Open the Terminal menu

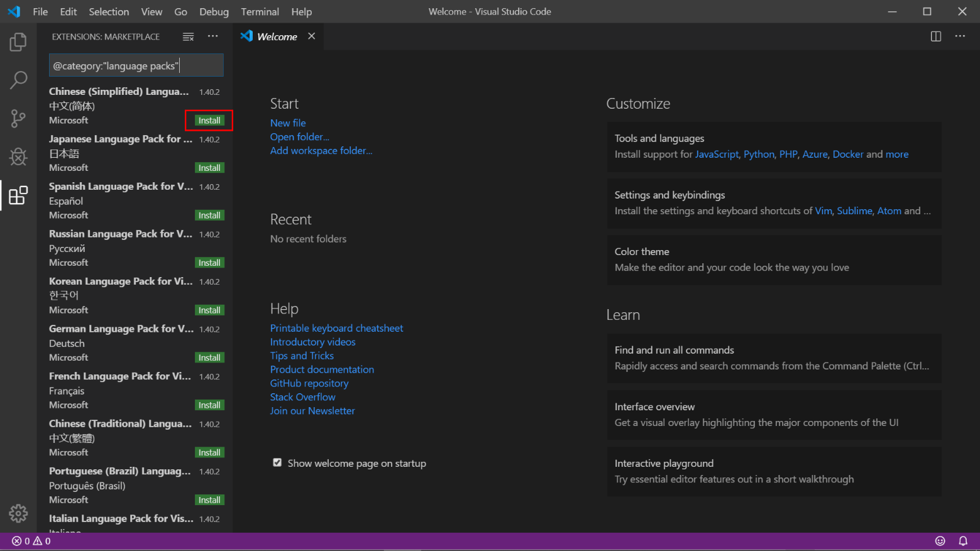[x=260, y=12]
